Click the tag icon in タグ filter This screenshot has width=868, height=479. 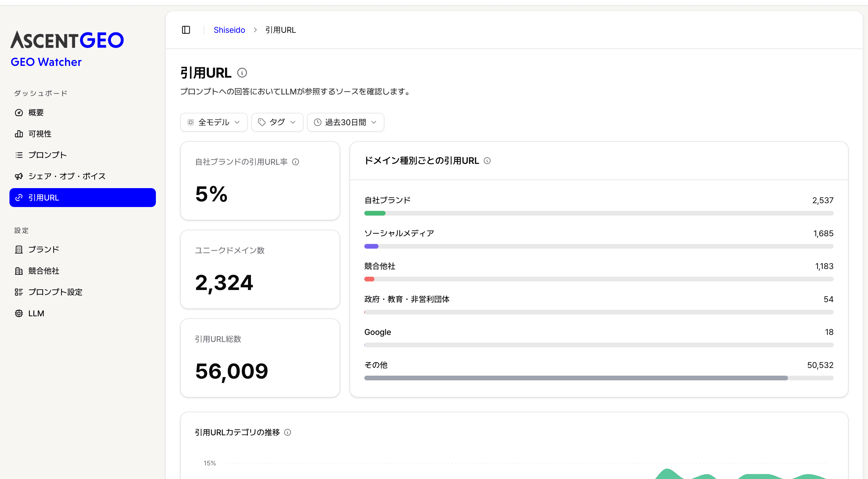point(262,122)
